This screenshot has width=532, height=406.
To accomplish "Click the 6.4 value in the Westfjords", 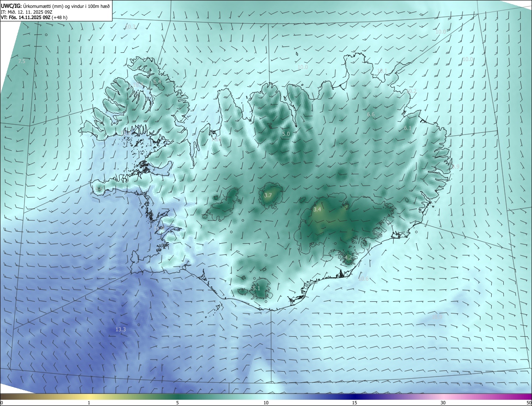I will coord(158,82).
